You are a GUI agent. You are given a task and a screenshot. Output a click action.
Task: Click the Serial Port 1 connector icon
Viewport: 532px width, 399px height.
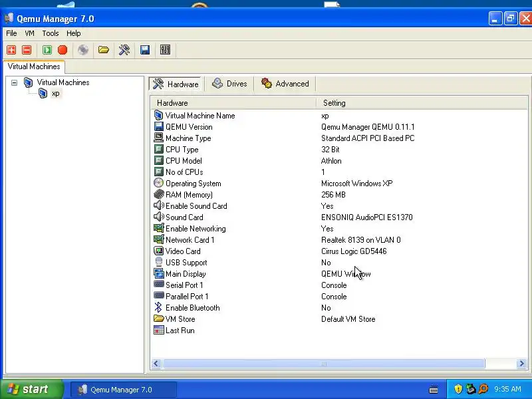click(x=158, y=285)
